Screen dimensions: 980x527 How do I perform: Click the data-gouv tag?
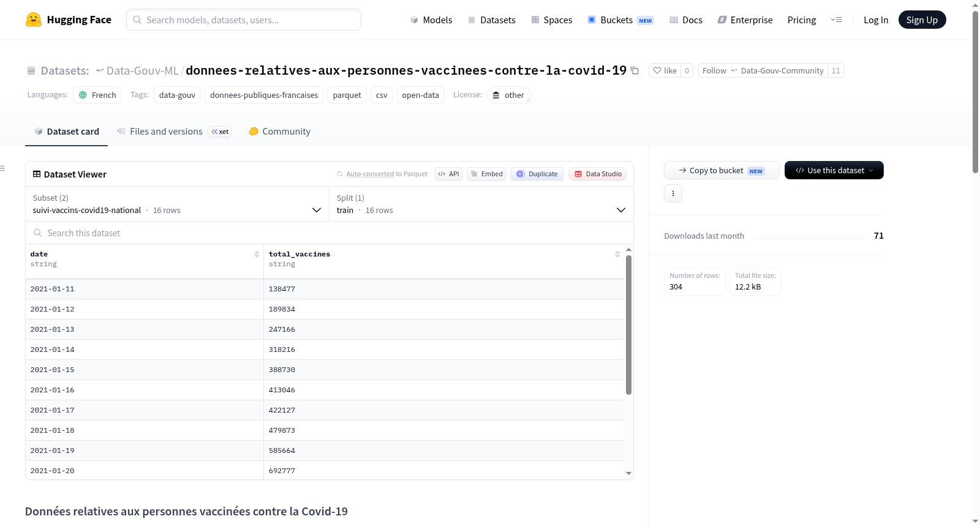pos(177,95)
